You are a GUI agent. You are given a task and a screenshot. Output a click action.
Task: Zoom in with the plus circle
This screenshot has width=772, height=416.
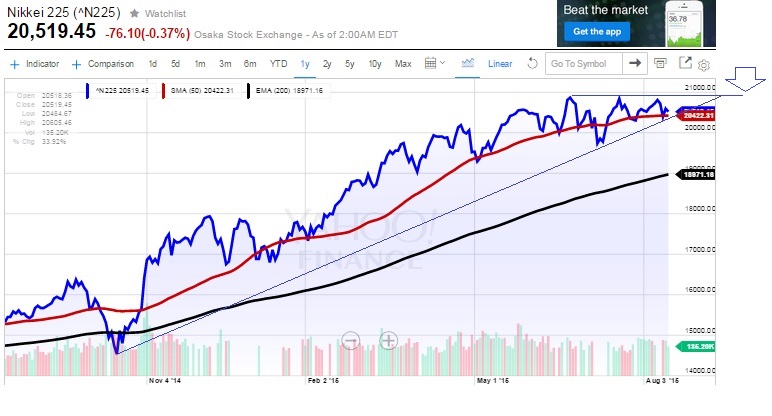389,340
